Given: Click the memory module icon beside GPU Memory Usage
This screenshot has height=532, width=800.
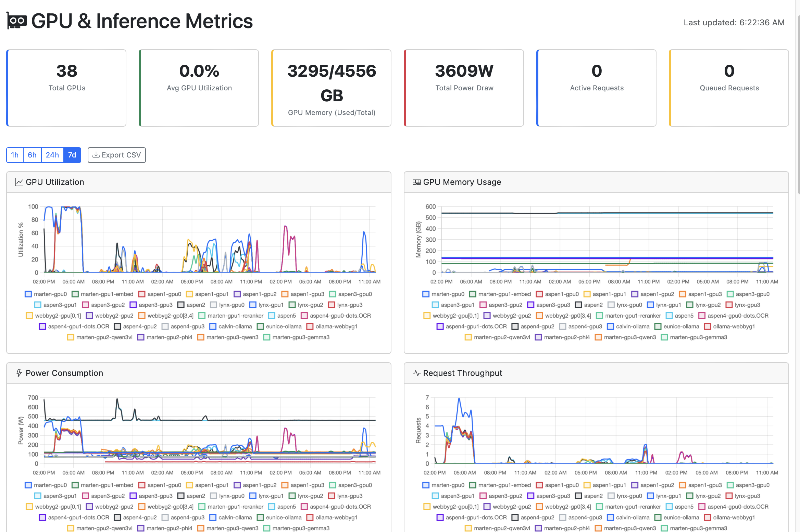Looking at the screenshot, I should click(417, 182).
